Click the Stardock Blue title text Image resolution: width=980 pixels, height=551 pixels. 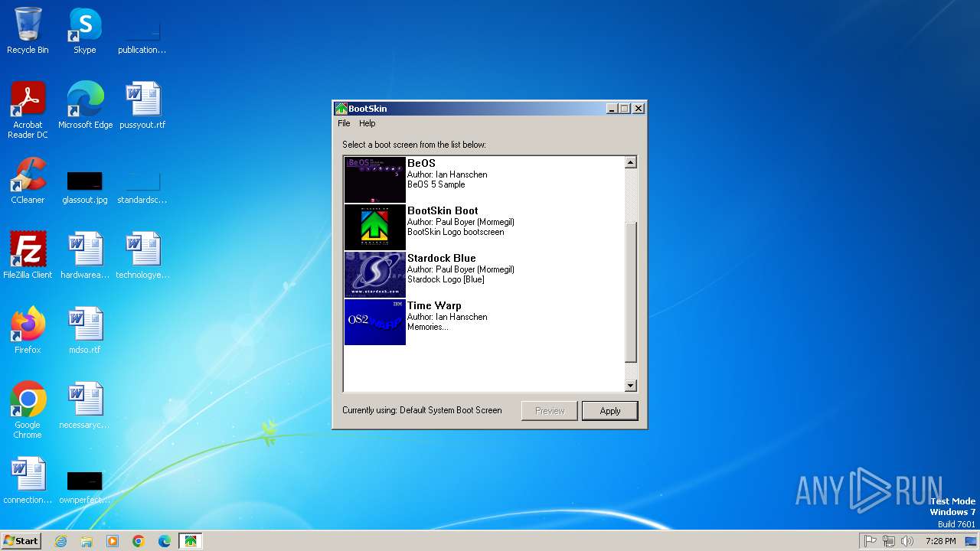click(x=441, y=258)
